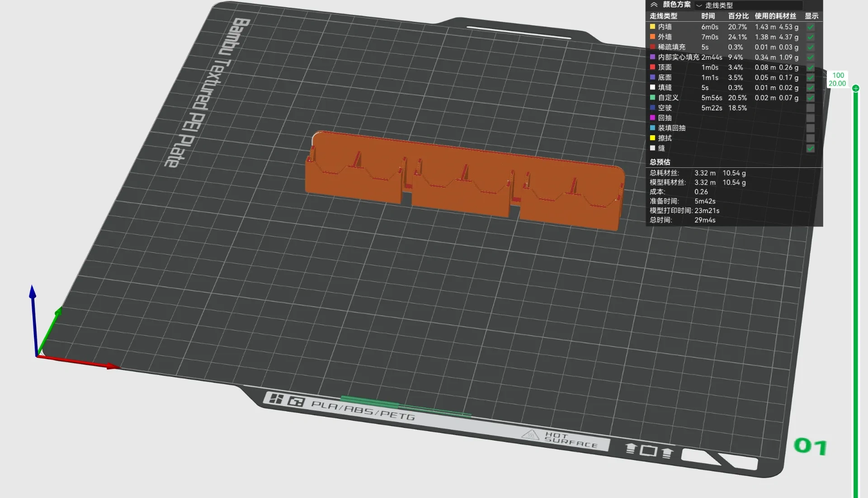Click the magenta 回抽 color swatch

[652, 118]
